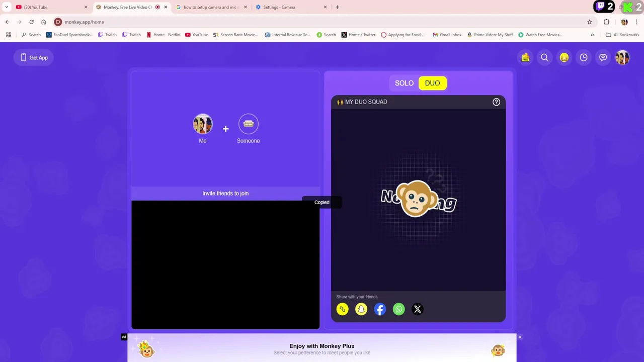Copy invite link with yellow link icon
Screen dimensions: 644x362
coord(342,309)
